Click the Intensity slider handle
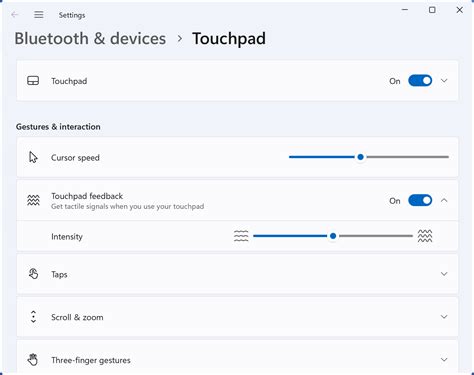Image resolution: width=474 pixels, height=375 pixels. [x=333, y=236]
